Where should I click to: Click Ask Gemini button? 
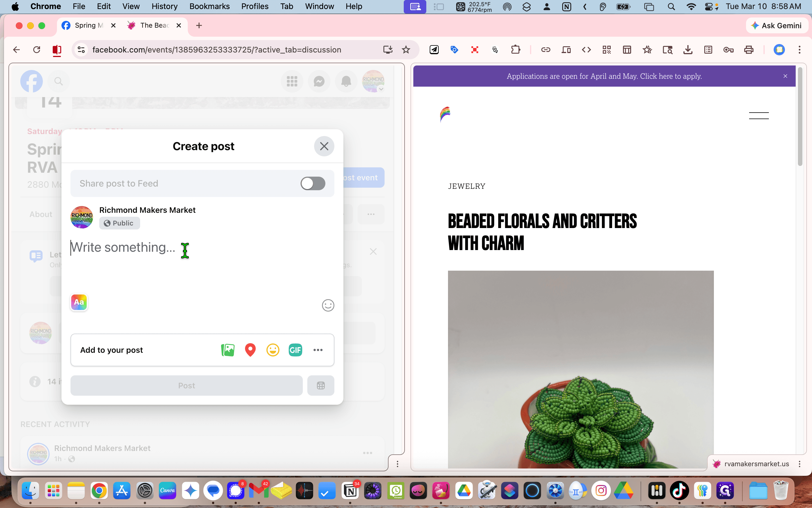pos(776,25)
